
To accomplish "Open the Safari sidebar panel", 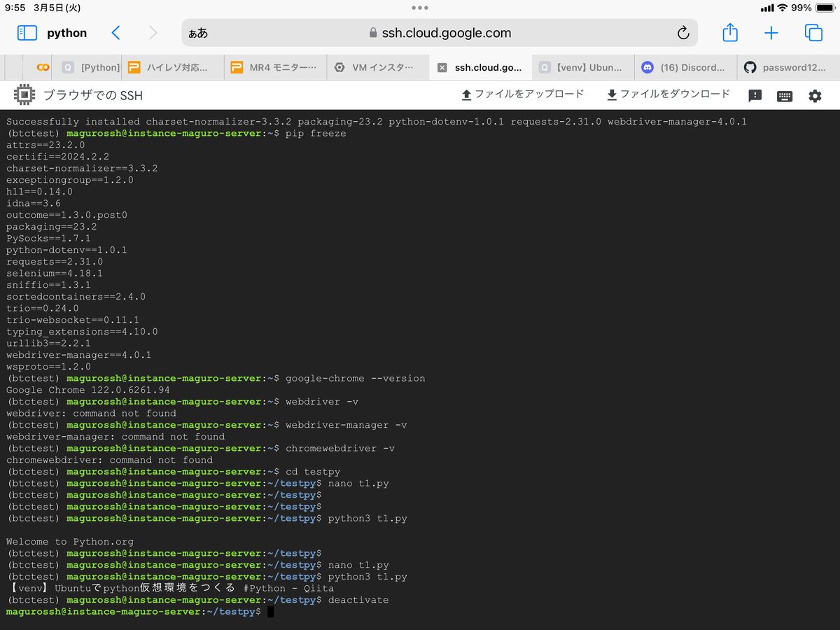I will (27, 33).
